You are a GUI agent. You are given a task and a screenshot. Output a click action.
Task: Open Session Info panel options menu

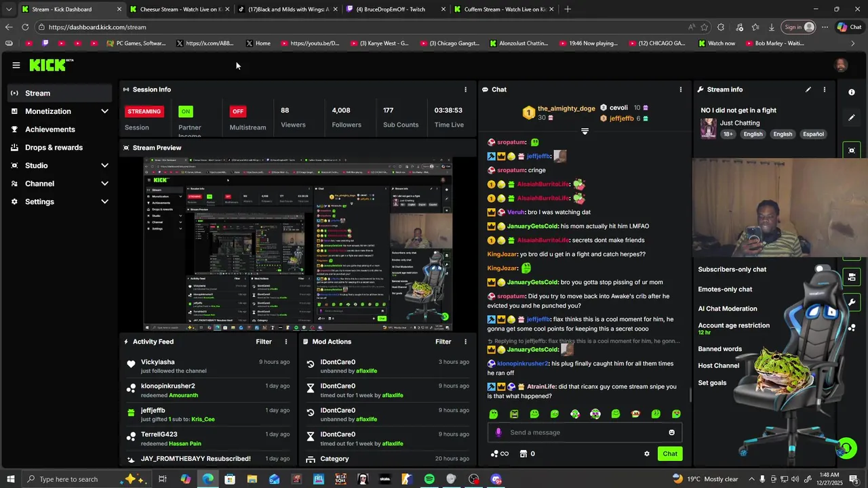(465, 89)
